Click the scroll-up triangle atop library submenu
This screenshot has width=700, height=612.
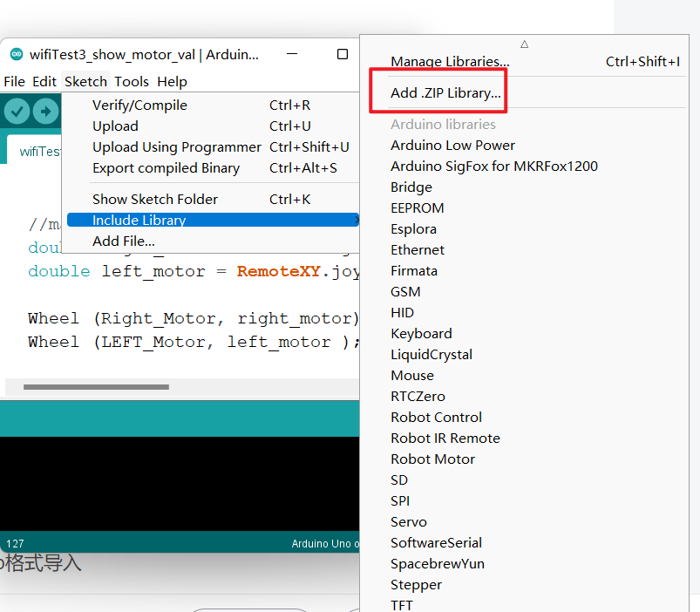click(x=525, y=44)
